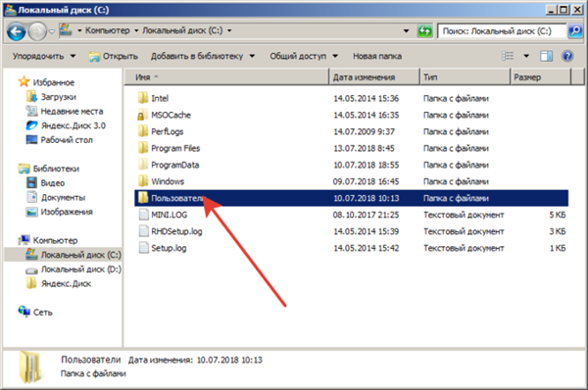Open the Общий доступ menu
The height and width of the screenshot is (390, 588).
(304, 56)
